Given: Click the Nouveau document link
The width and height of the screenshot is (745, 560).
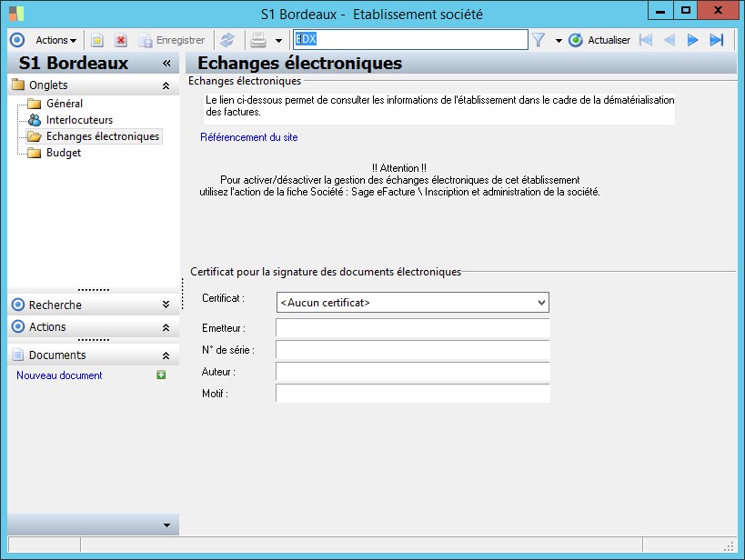Looking at the screenshot, I should tap(59, 375).
